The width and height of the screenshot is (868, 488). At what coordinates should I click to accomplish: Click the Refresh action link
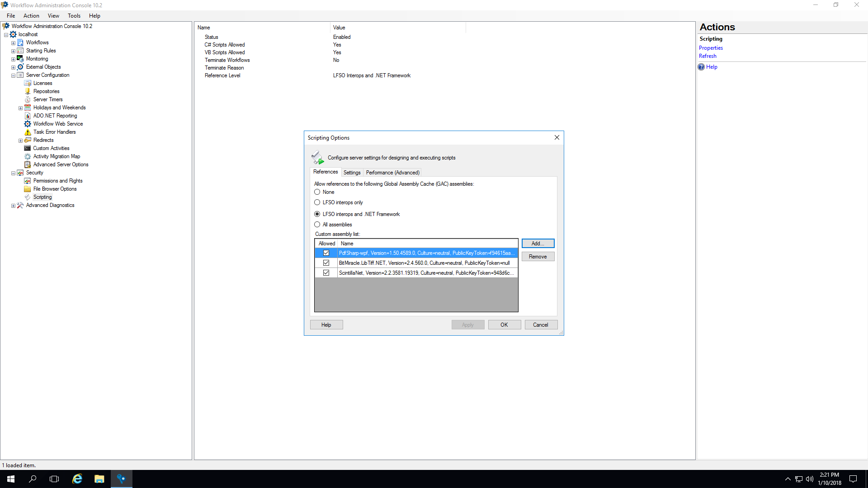pos(708,56)
